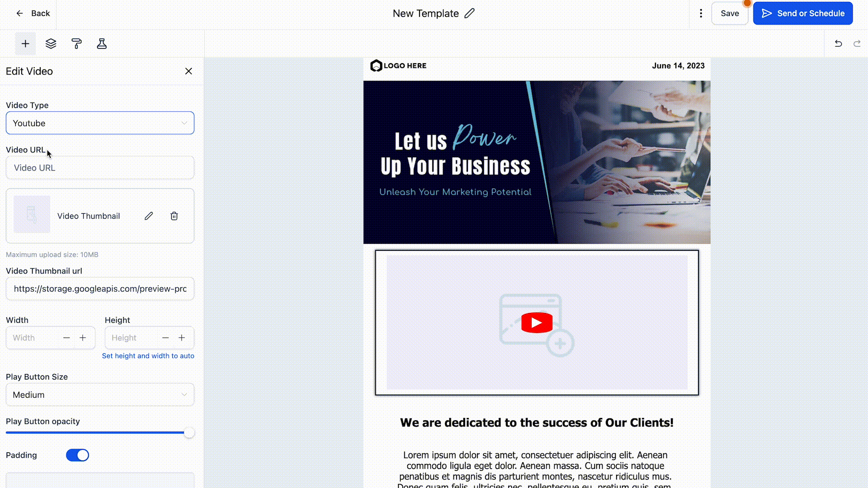Click the Save button

[730, 14]
